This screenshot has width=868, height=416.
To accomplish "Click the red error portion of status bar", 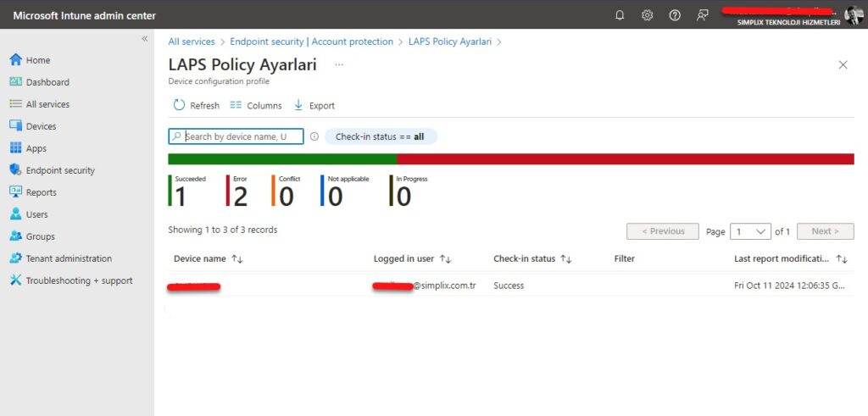I will 625,159.
